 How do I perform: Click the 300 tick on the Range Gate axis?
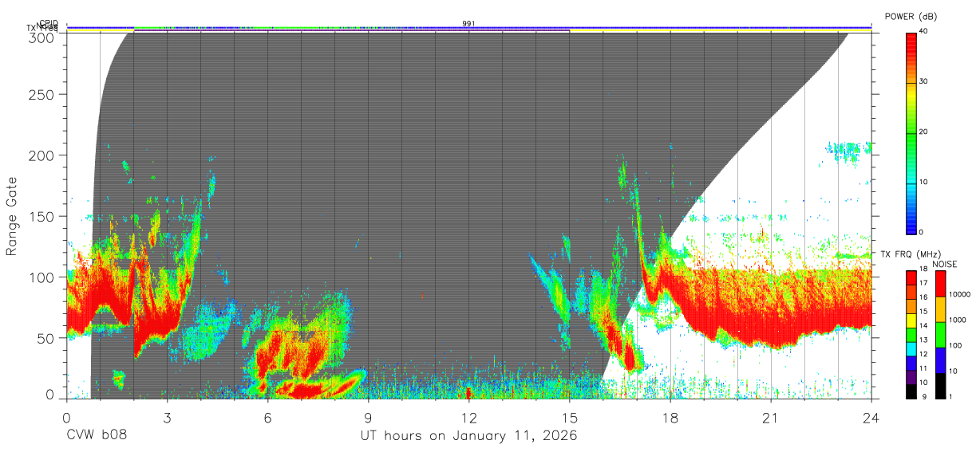click(41, 37)
